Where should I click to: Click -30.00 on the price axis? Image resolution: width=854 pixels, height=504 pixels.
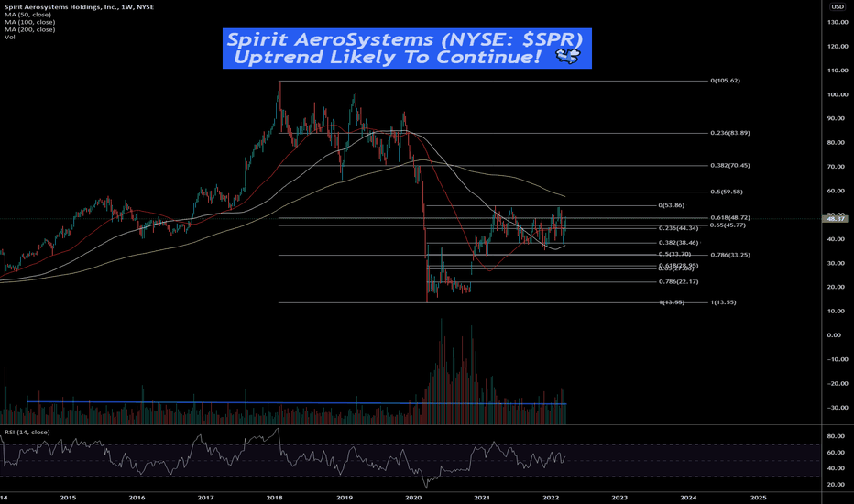[838, 408]
